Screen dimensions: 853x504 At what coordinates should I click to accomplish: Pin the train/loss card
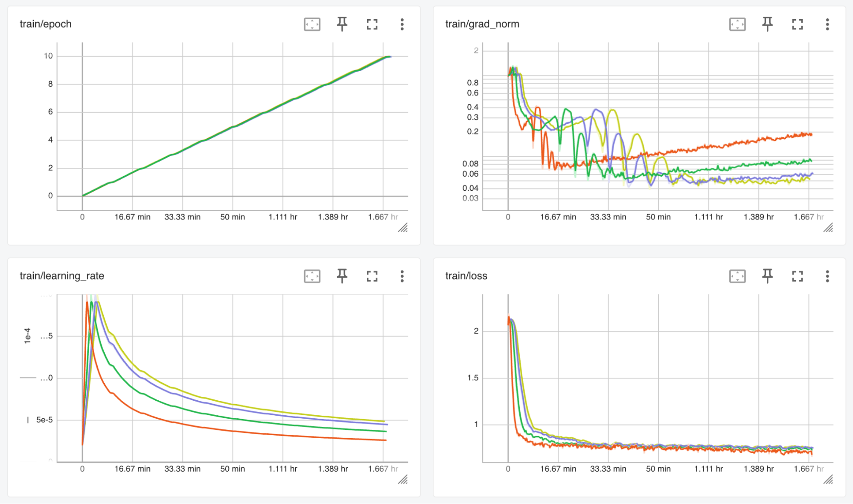pos(767,276)
